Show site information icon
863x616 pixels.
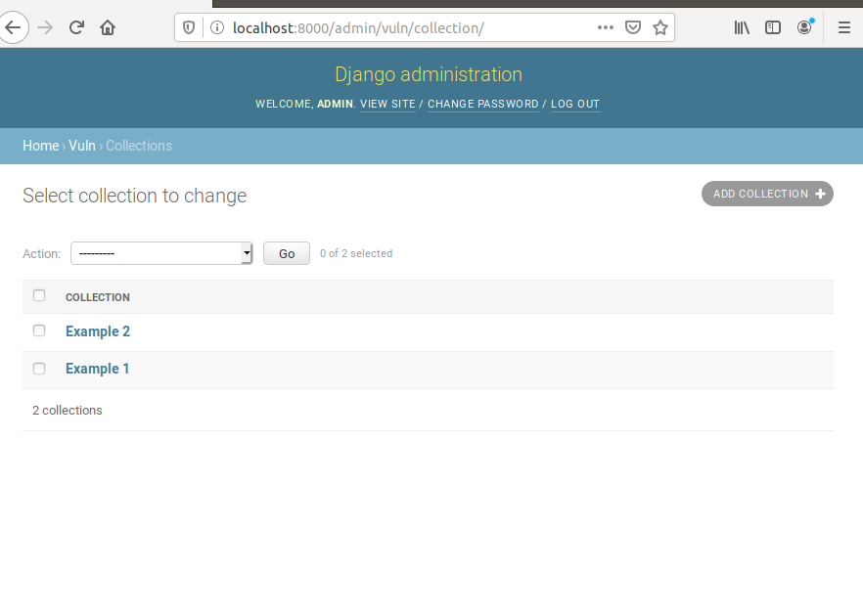(217, 27)
